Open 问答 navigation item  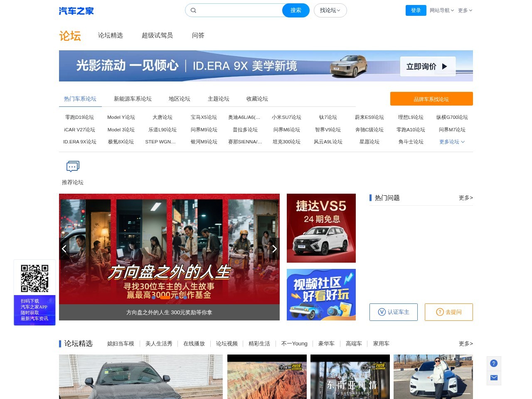click(198, 35)
